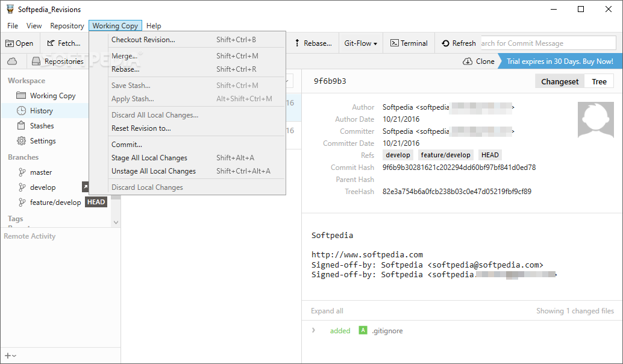Click the Rebase toolbar button

coord(313,43)
